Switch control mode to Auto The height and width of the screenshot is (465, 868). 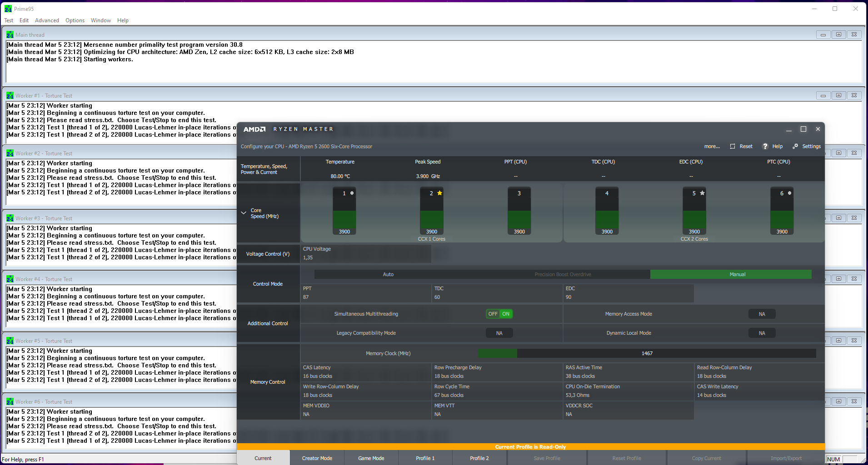[x=388, y=274]
